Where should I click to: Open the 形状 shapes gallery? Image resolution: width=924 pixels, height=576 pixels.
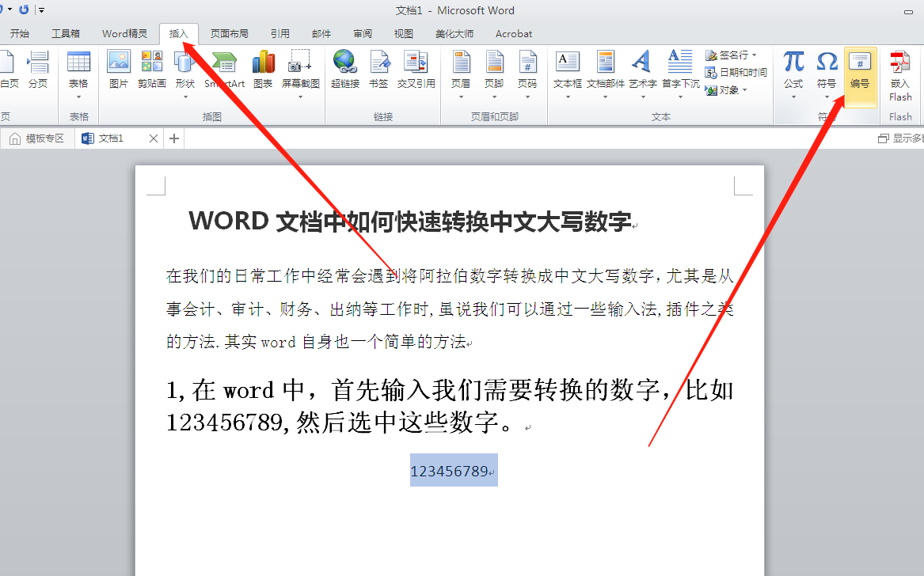[x=185, y=74]
